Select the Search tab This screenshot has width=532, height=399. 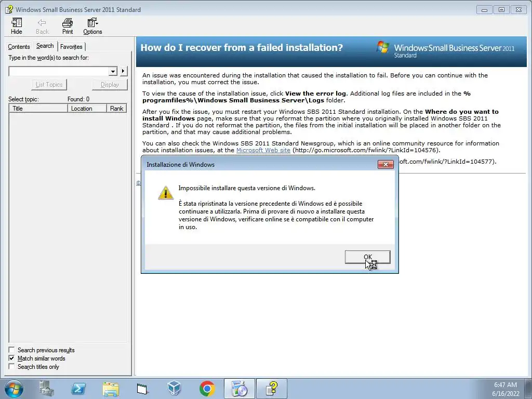pyautogui.click(x=45, y=46)
